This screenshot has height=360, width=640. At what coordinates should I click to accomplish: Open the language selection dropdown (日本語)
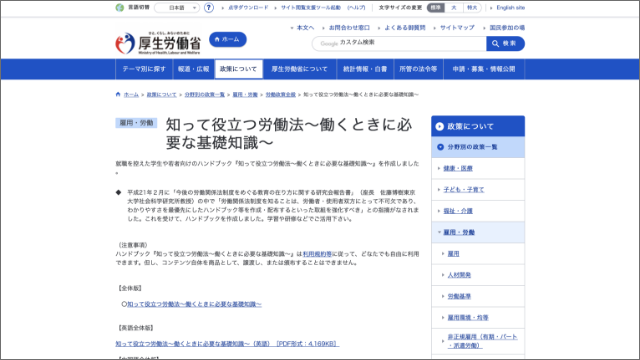tap(177, 8)
